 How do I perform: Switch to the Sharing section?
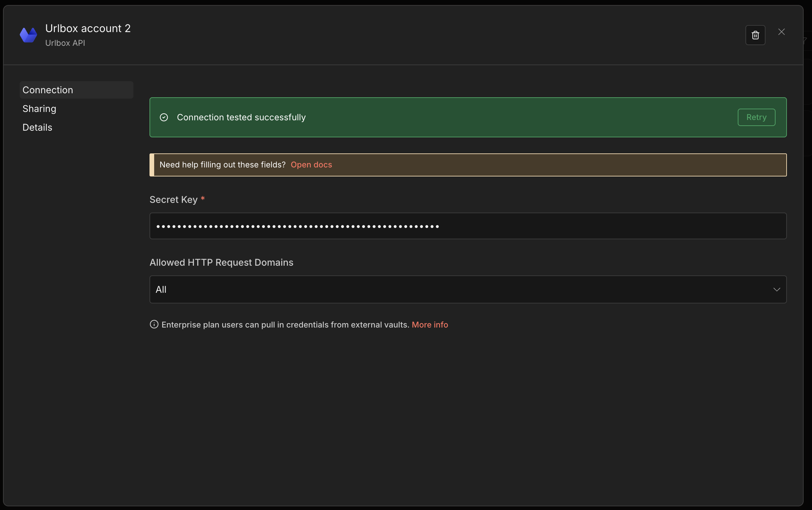[39, 109]
